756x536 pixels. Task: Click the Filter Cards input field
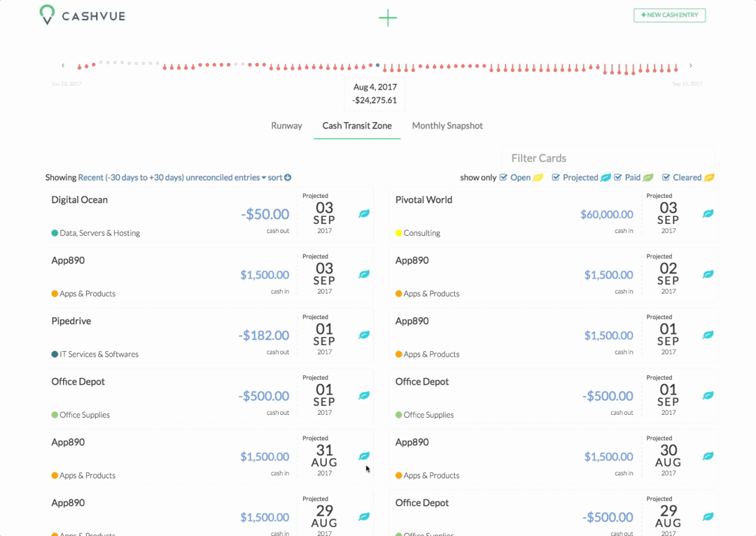coord(608,158)
